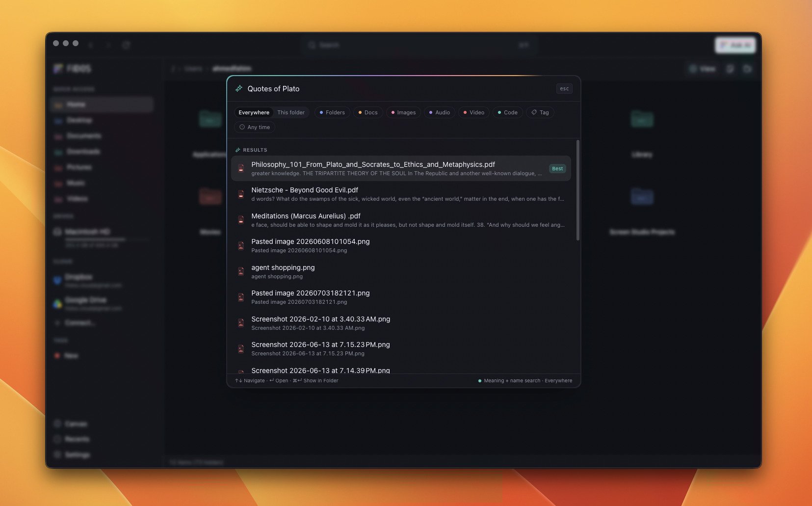Click the image icon beside agent shopping.png
This screenshot has height=506, width=812.
[x=241, y=271]
